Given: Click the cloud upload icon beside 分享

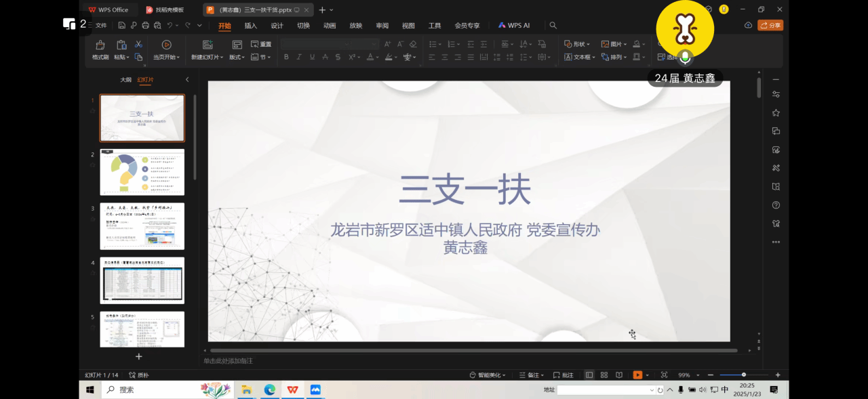Looking at the screenshot, I should tap(748, 25).
